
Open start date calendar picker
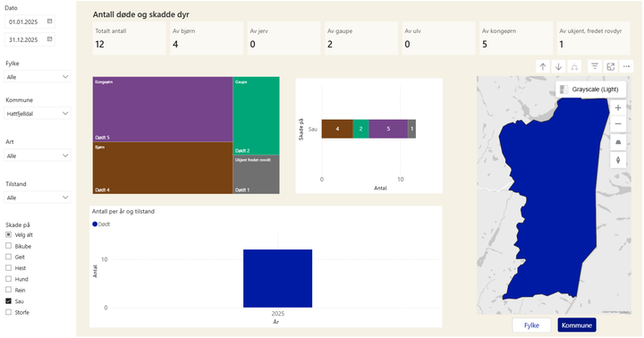(x=50, y=21)
